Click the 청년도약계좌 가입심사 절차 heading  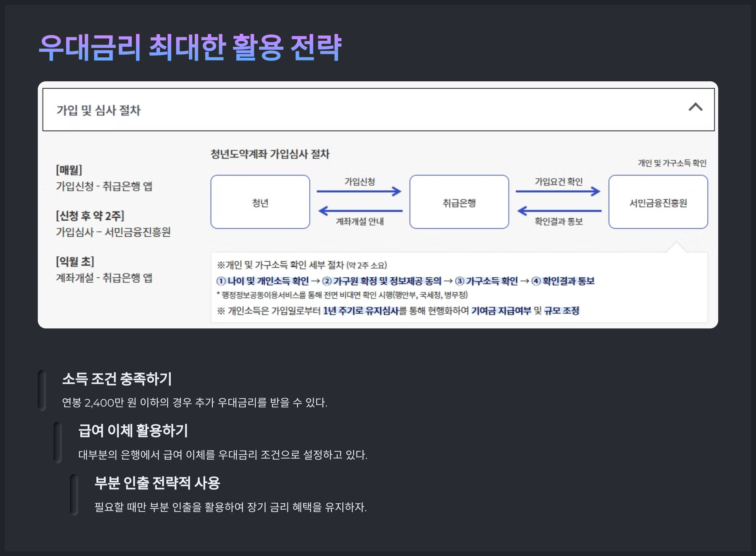(x=270, y=154)
